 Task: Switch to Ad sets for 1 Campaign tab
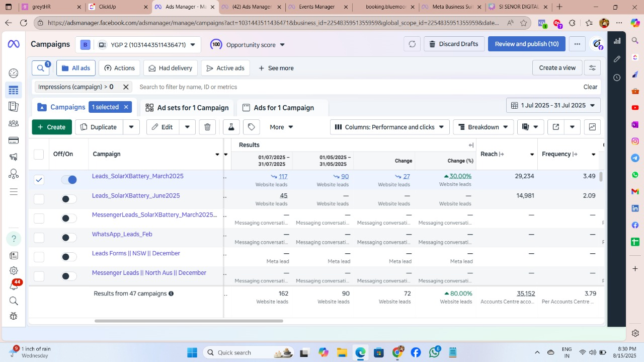[187, 108]
